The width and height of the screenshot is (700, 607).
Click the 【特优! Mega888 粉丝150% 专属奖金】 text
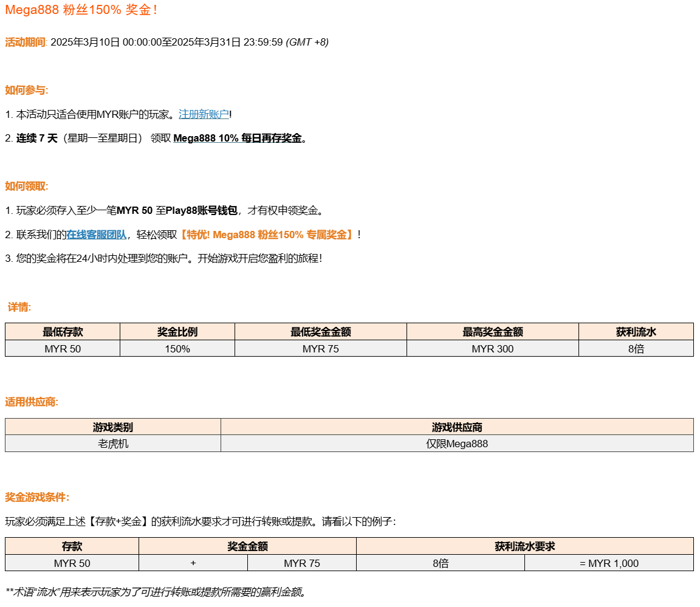pos(267,235)
